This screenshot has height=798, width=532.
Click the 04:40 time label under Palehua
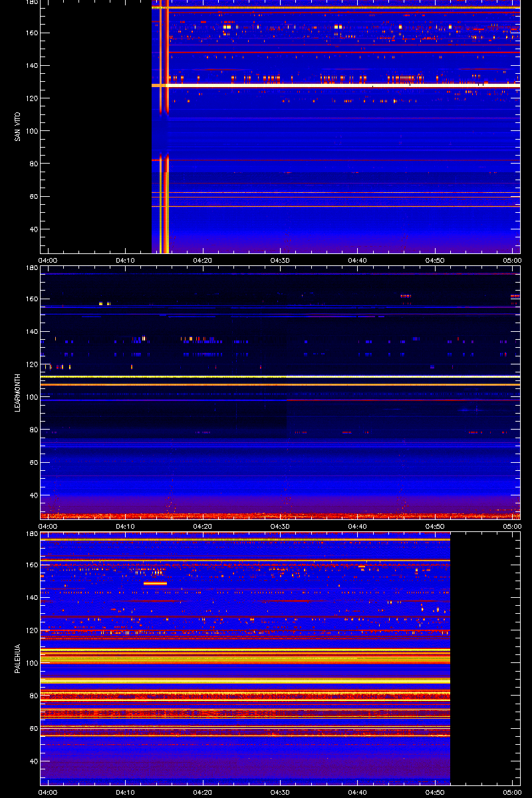(358, 793)
